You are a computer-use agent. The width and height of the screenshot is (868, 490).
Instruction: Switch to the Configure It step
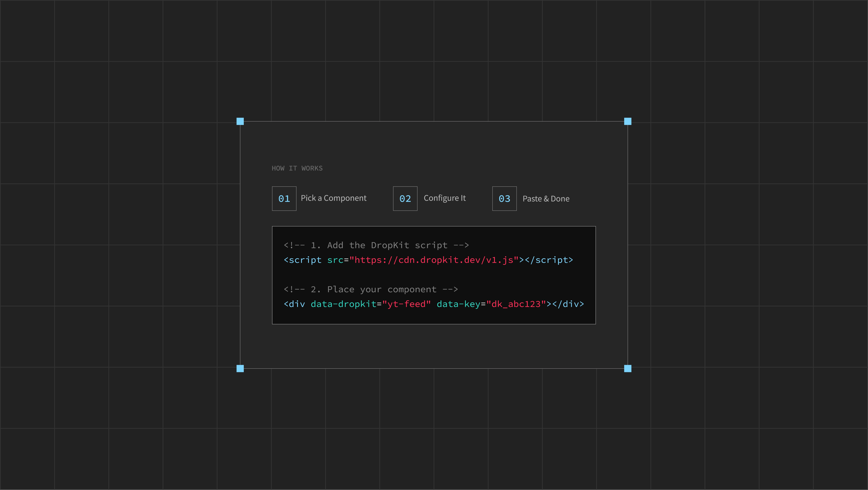click(444, 198)
